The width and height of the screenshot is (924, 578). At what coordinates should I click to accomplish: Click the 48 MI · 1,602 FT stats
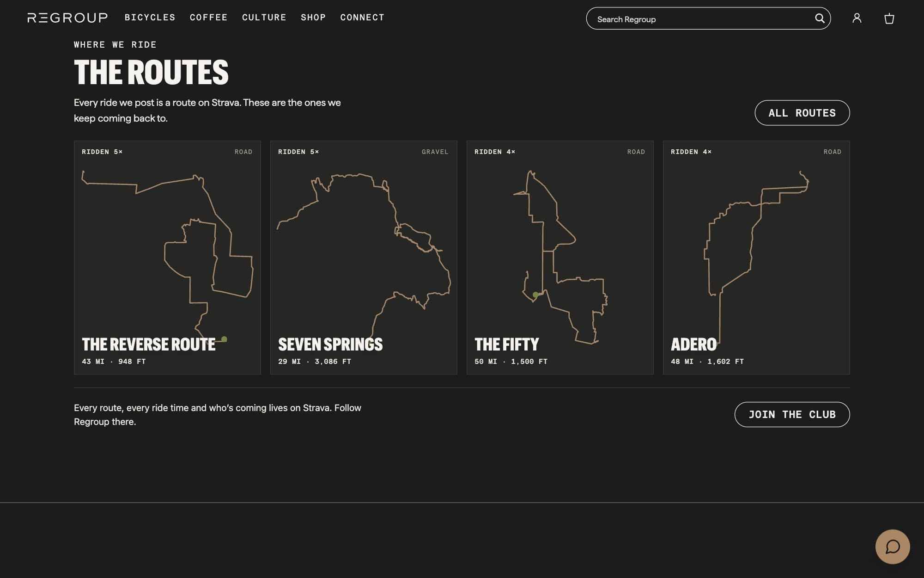coord(707,362)
